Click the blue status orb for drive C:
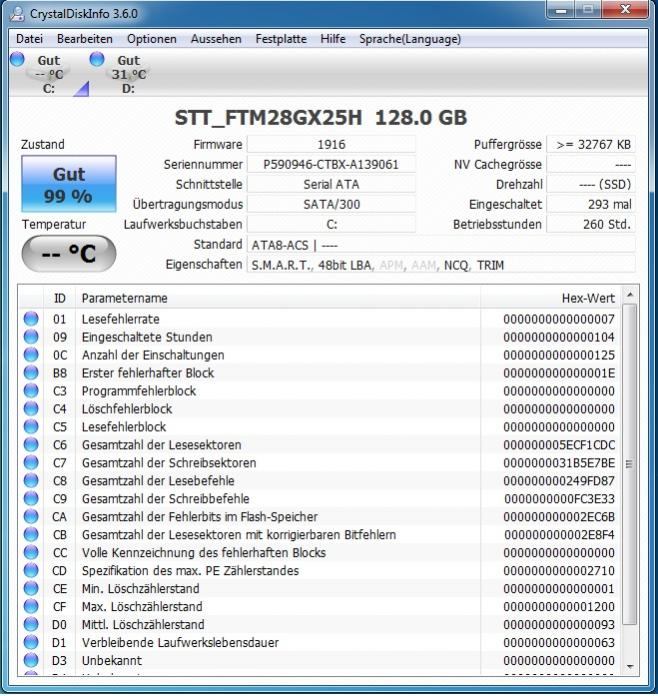 [x=17, y=59]
